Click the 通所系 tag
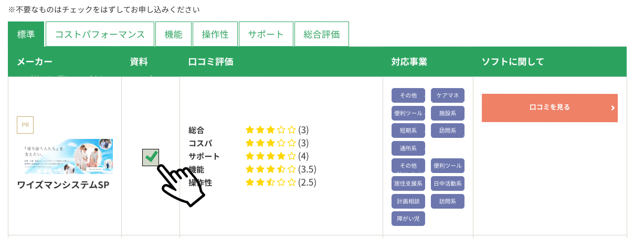 (408, 148)
